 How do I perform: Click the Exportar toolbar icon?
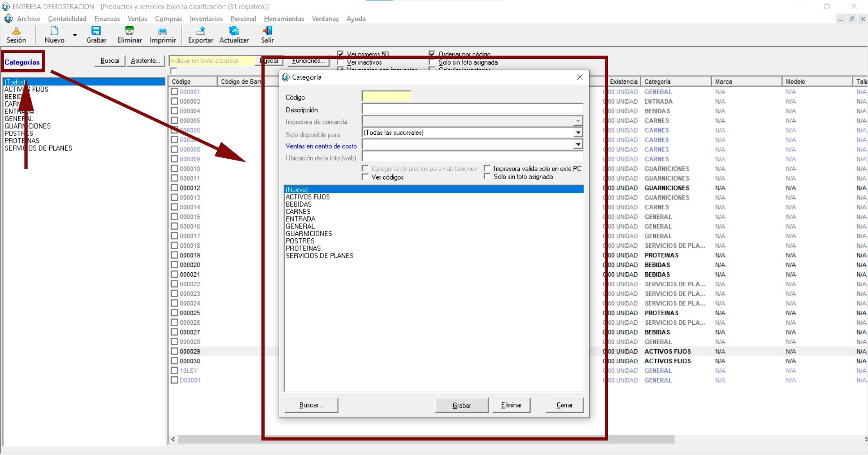(200, 31)
